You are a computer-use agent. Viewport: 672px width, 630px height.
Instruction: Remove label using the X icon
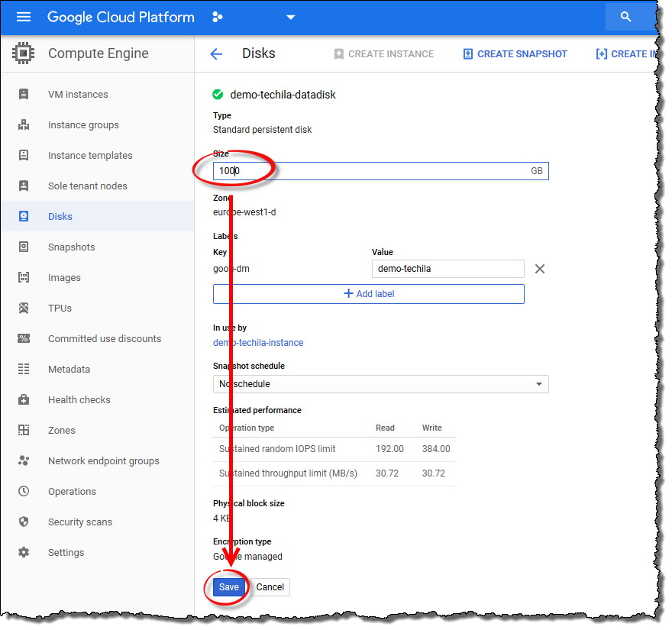(540, 269)
